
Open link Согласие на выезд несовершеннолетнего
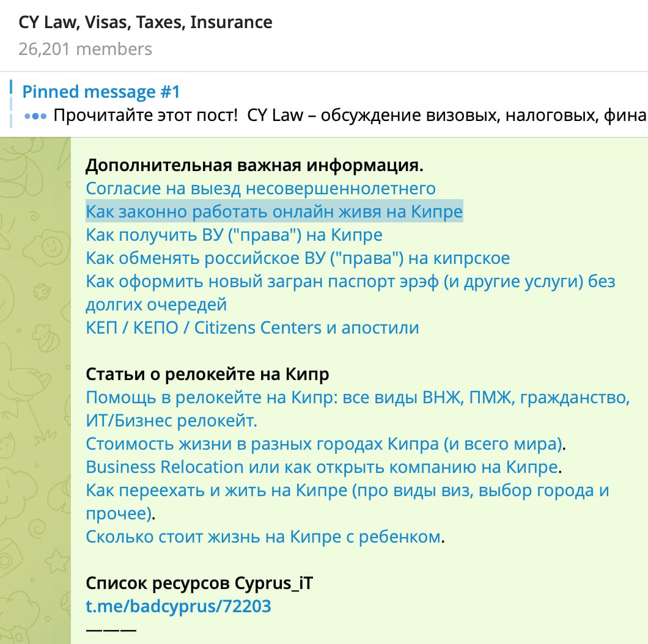[260, 188]
